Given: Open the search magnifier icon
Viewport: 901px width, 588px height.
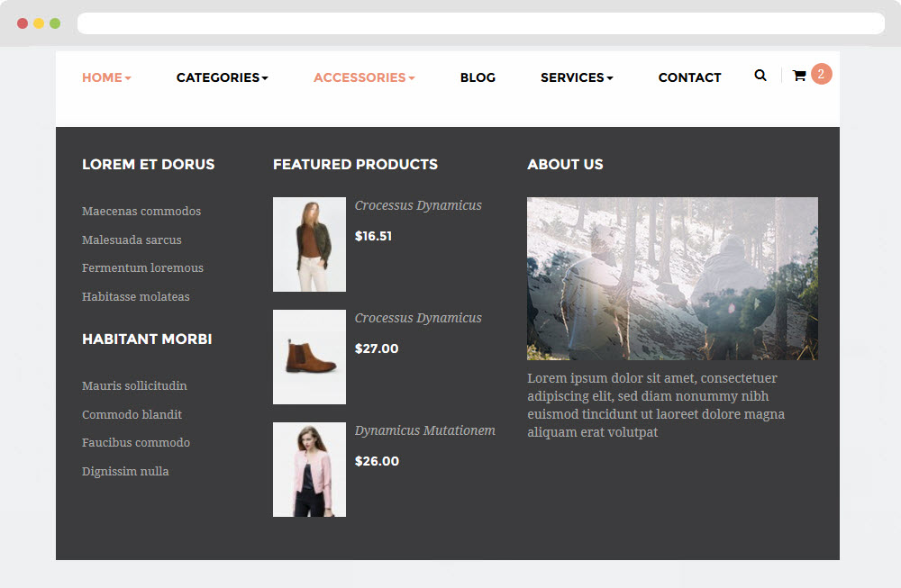Looking at the screenshot, I should (760, 76).
